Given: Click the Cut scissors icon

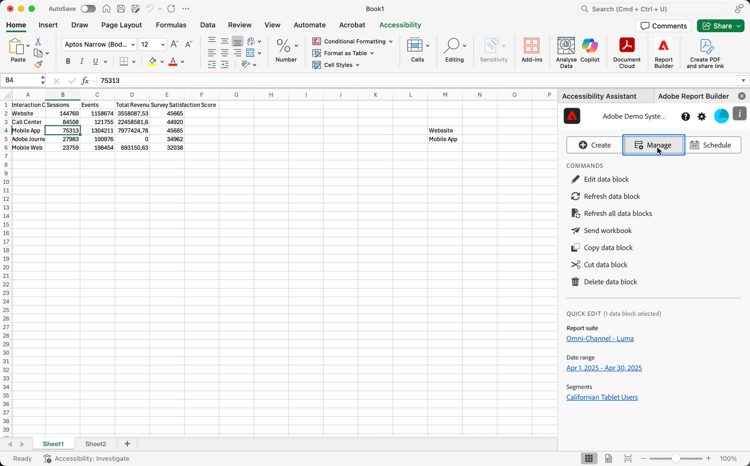Looking at the screenshot, I should 38,42.
